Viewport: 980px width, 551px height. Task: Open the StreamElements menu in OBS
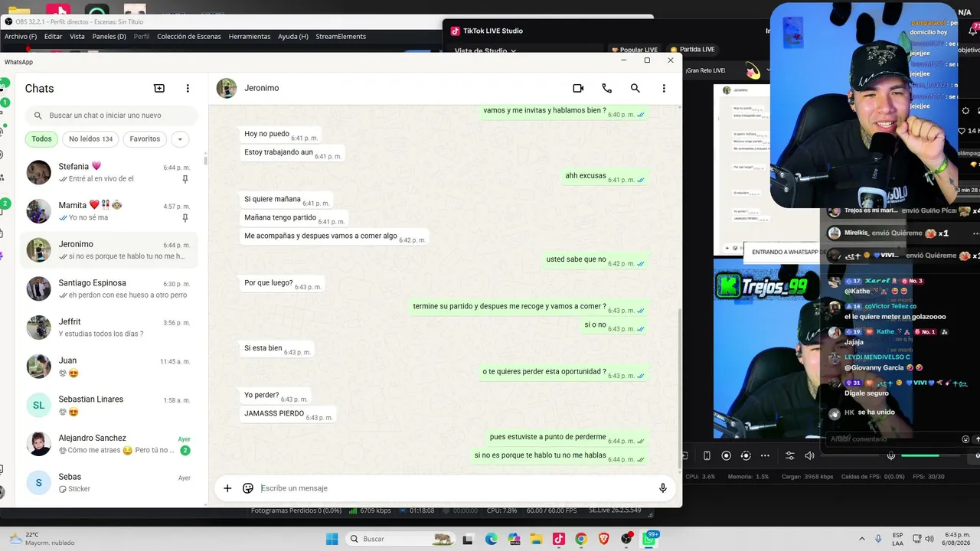point(341,36)
